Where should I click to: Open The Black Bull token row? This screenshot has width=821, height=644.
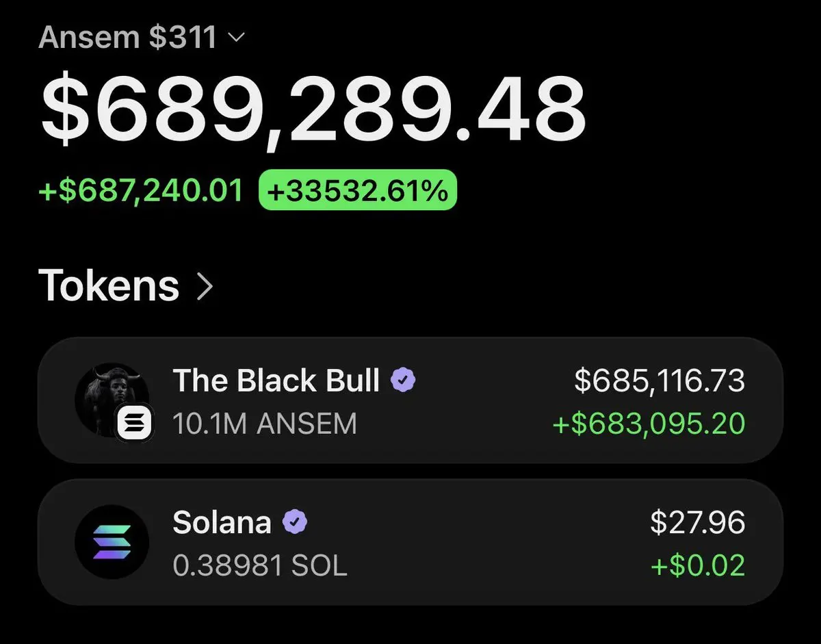pos(410,401)
